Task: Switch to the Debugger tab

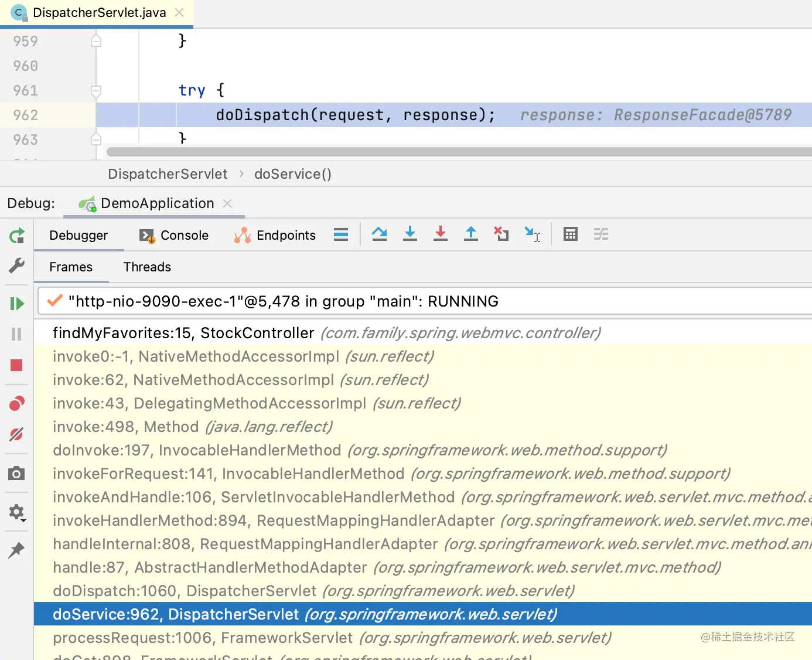Action: (x=79, y=236)
